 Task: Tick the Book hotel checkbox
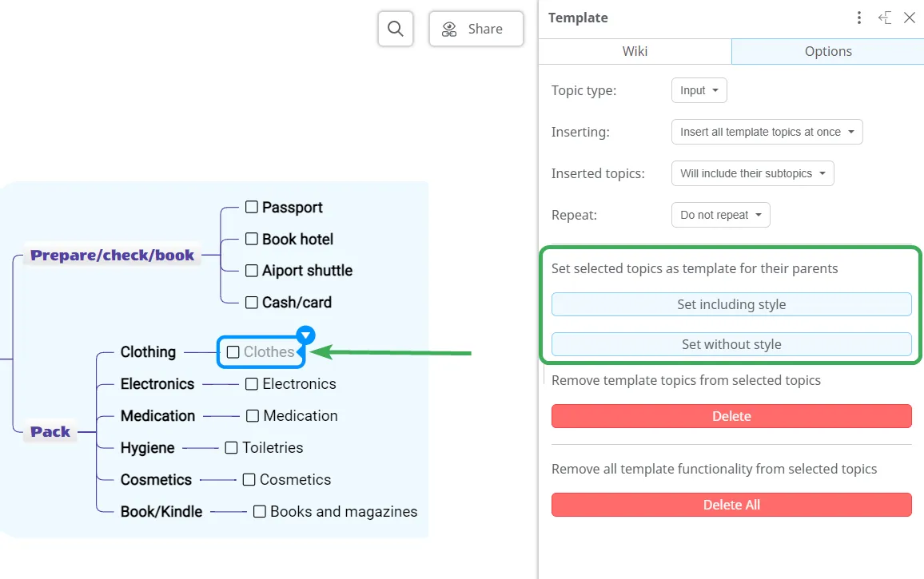[x=252, y=239]
